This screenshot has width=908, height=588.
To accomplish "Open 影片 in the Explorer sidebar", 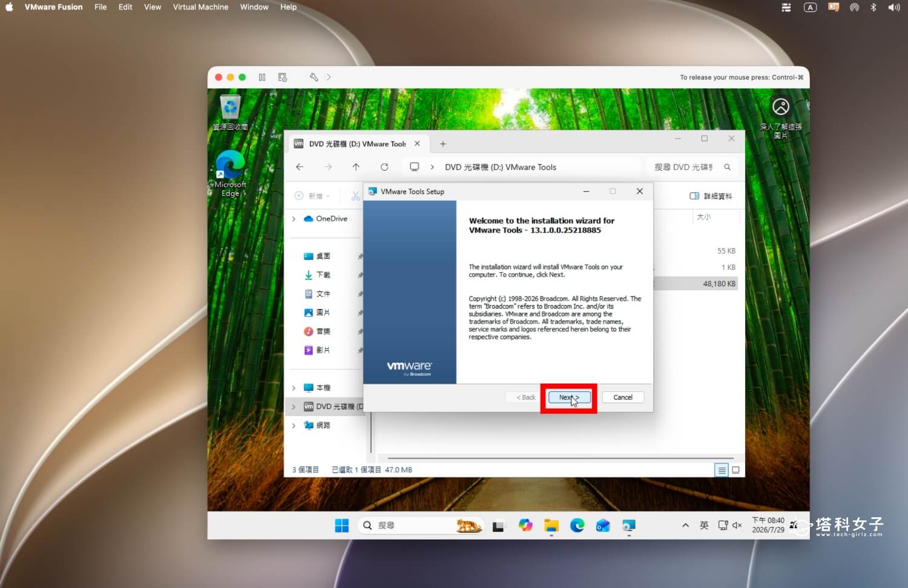I will coord(317,350).
